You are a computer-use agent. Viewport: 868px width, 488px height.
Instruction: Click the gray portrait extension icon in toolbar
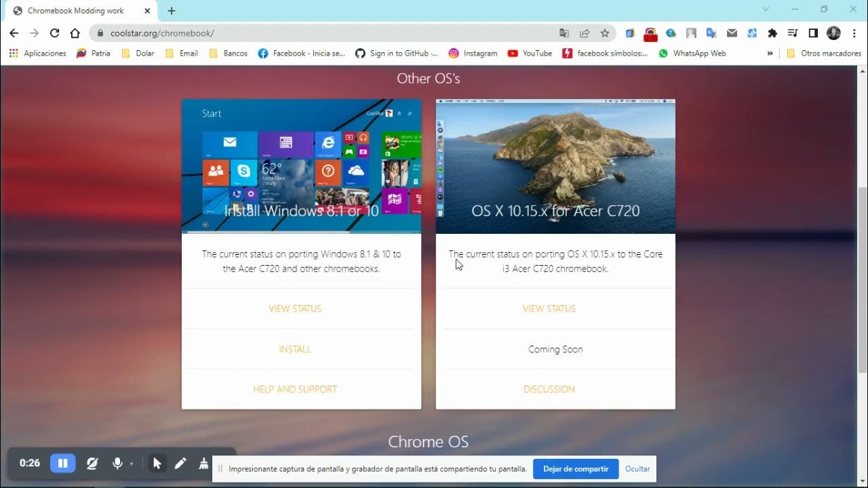(691, 33)
